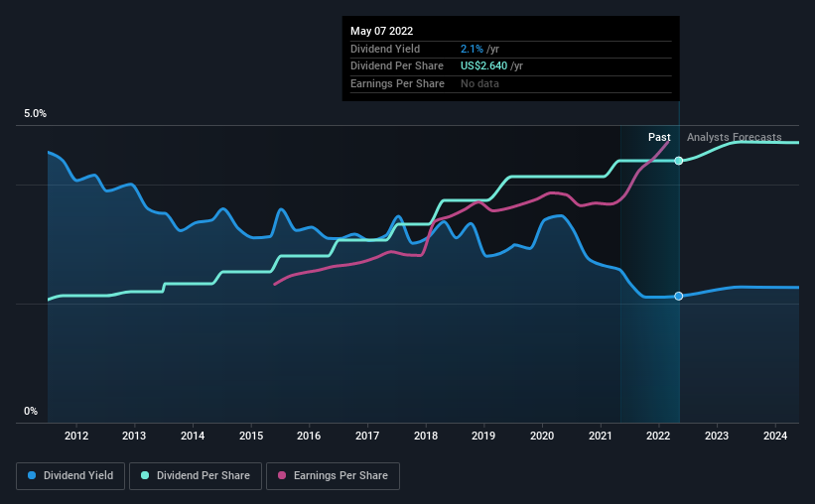
Task: Click the 2.1% dividend yield value
Action: point(472,49)
